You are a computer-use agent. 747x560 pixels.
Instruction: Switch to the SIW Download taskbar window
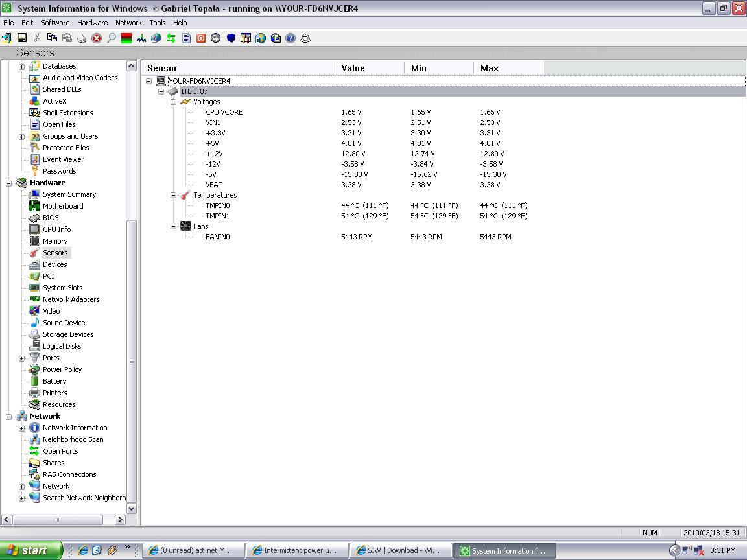tap(401, 550)
